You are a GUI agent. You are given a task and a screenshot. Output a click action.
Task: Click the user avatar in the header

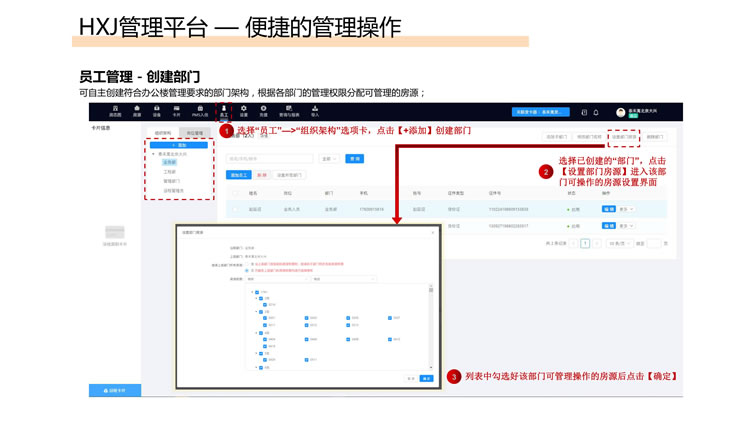pyautogui.click(x=620, y=112)
